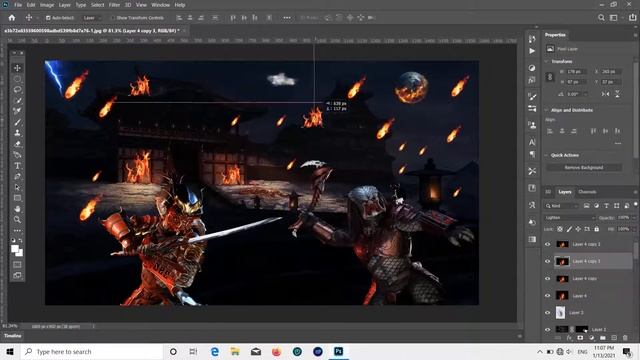Click Windows taskbar search box
640x360 pixels.
click(92, 351)
